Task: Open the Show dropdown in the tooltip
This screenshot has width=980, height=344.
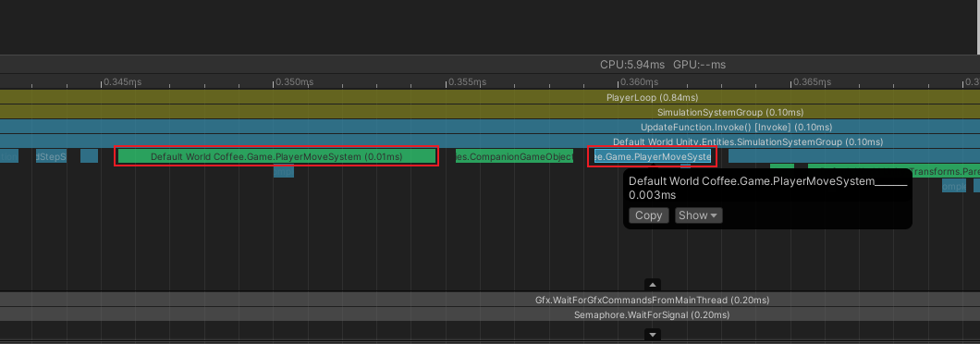Action: (698, 215)
